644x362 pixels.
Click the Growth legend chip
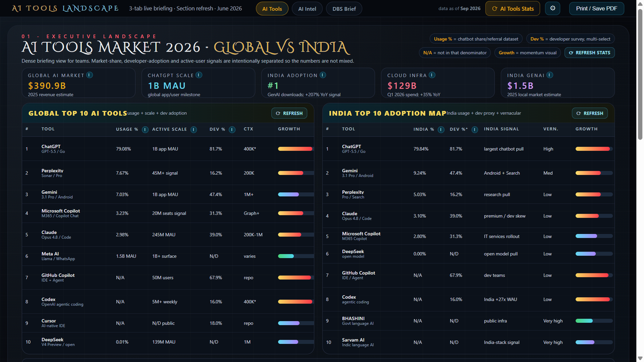point(528,53)
